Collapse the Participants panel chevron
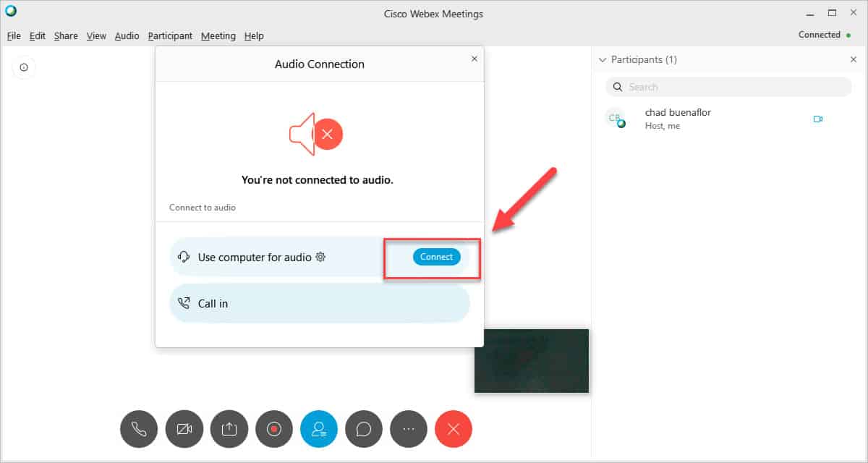Screen dimensions: 868x463 click(x=602, y=60)
